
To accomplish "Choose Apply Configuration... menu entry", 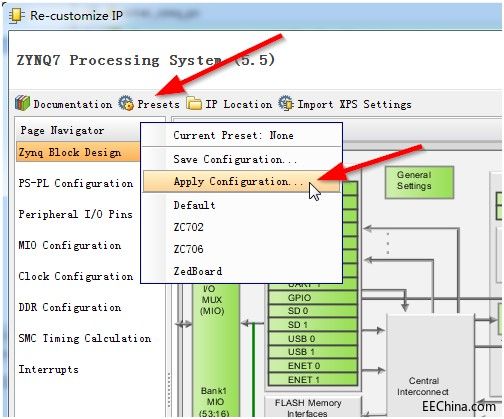I will pos(242,181).
